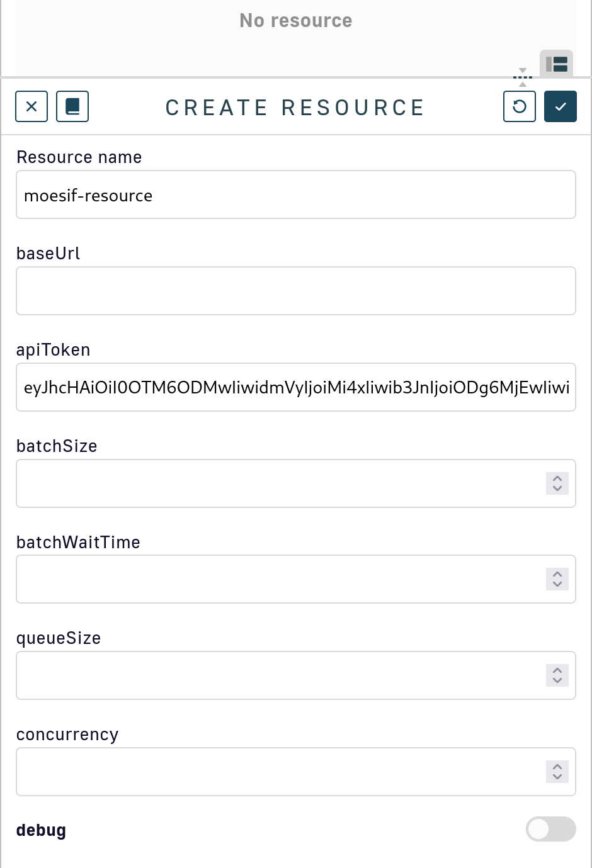
Task: Click the "apiToken" label
Action: [54, 350]
